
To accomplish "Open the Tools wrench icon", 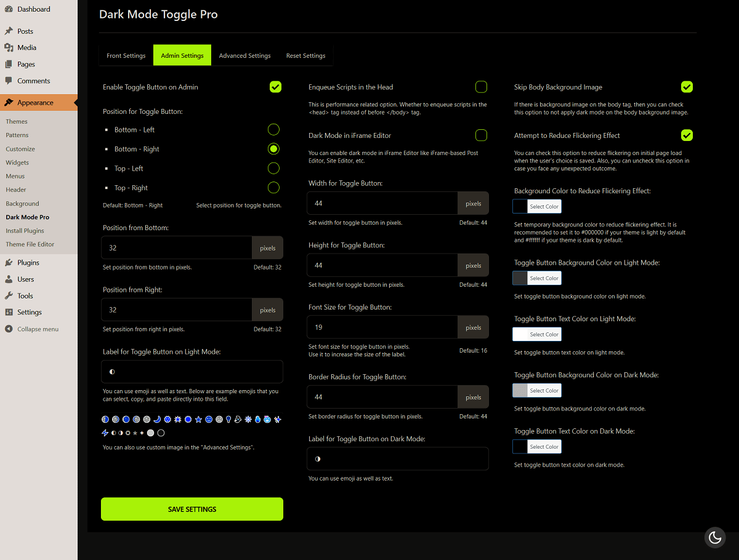I will [x=9, y=295].
